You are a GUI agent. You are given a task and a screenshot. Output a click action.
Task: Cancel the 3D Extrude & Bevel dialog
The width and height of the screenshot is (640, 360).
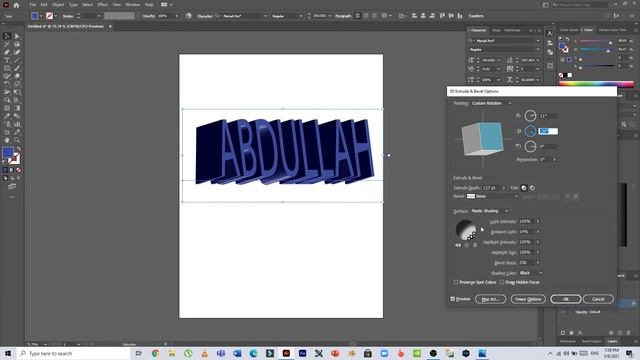(598, 299)
